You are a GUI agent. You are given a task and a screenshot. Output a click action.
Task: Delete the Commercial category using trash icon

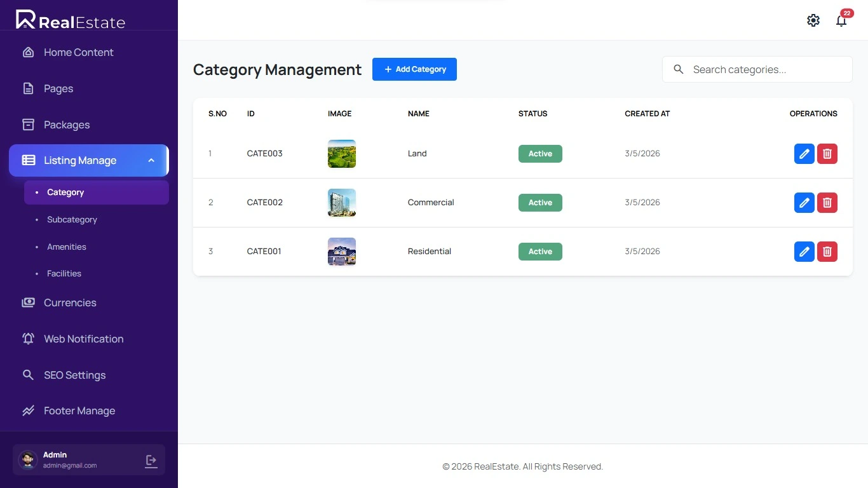pos(827,203)
